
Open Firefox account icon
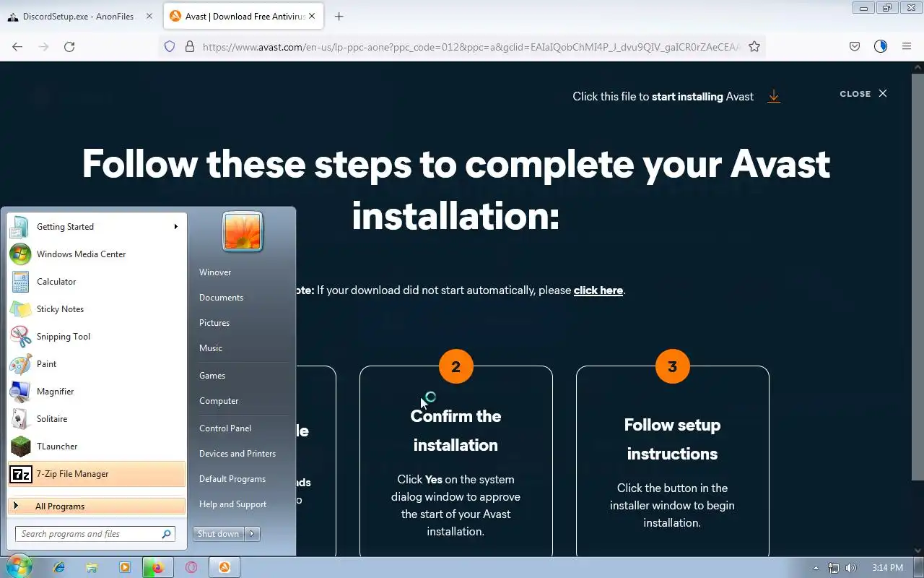[881, 46]
